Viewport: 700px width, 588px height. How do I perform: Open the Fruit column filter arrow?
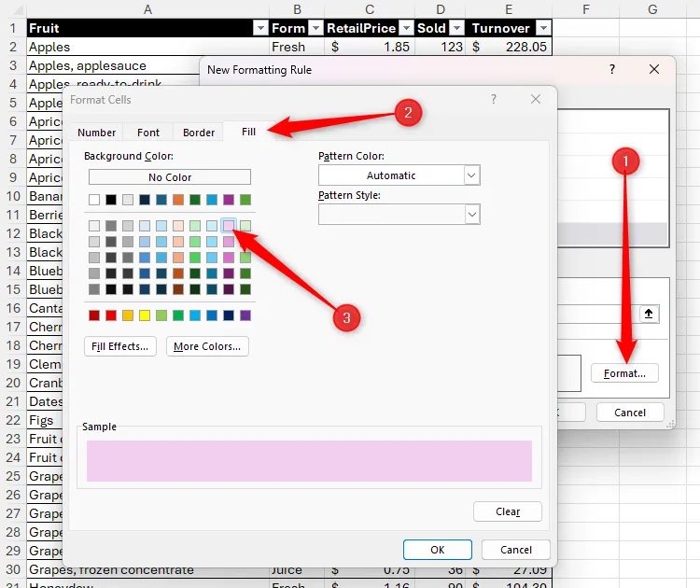point(260,28)
